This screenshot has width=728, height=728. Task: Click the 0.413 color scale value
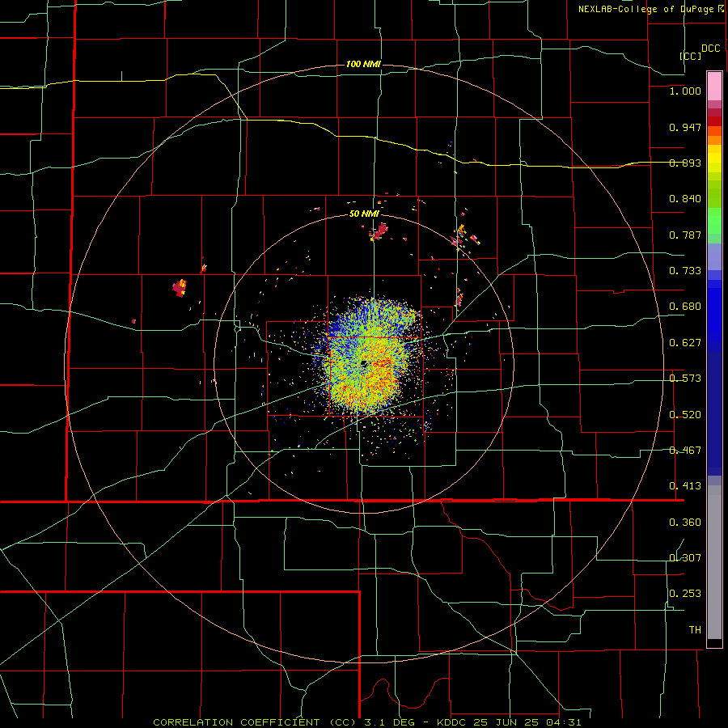(x=685, y=486)
